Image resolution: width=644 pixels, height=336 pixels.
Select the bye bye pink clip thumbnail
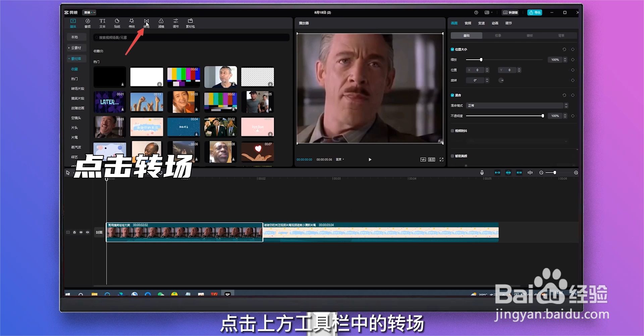pos(258,127)
